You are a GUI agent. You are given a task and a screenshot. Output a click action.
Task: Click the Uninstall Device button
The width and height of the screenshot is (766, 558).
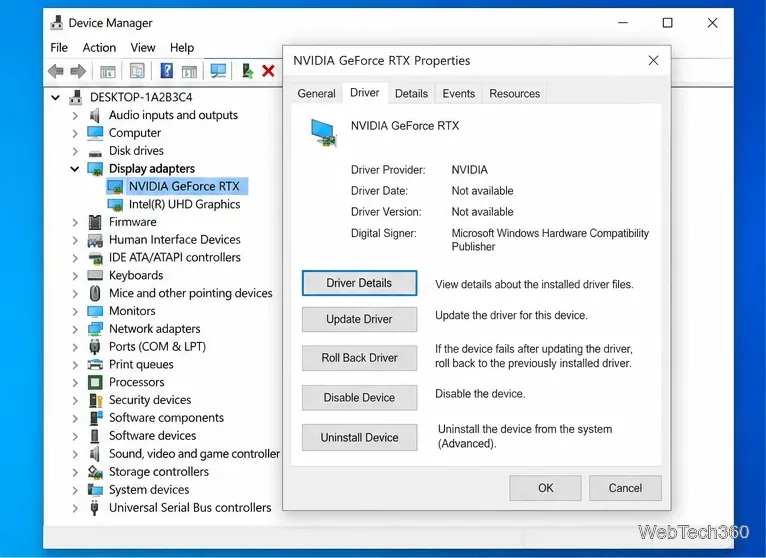(x=359, y=437)
